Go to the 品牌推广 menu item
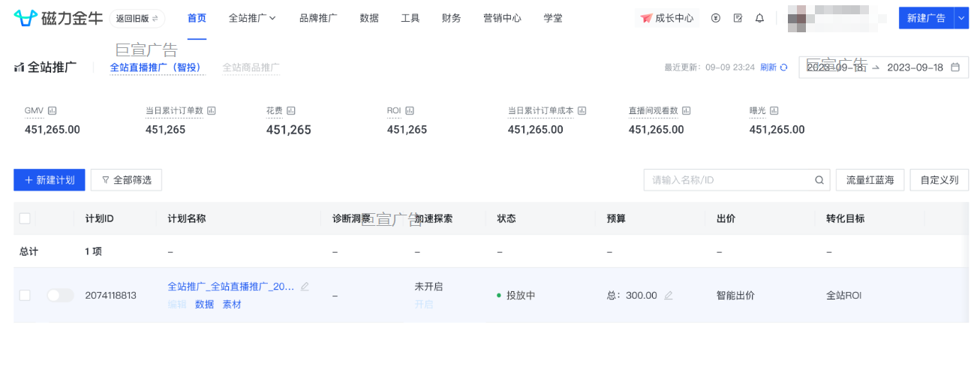980x370 pixels. 318,18
